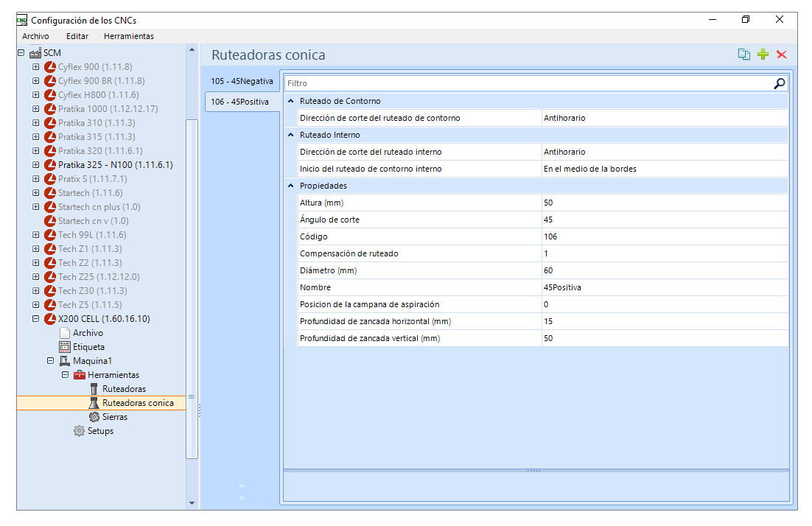Screen dimensions: 812x526
Task: Click the Pratika 1000 machine icon
Action: pos(50,109)
